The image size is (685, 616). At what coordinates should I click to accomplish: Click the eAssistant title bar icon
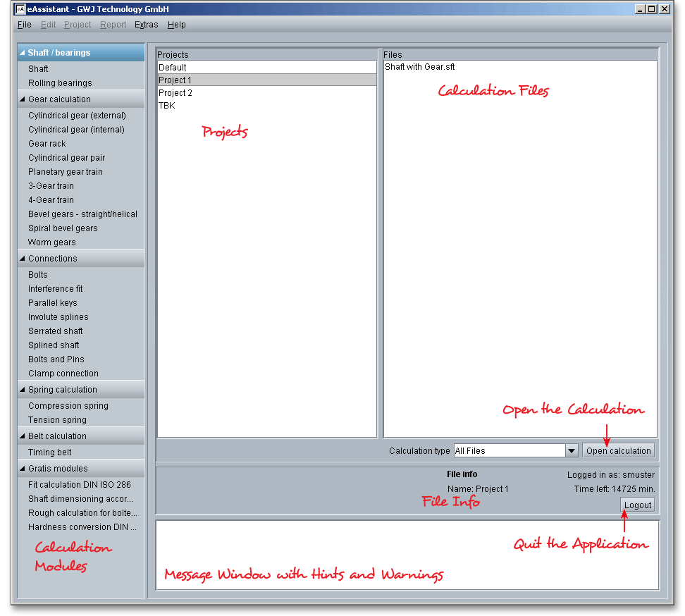point(20,9)
